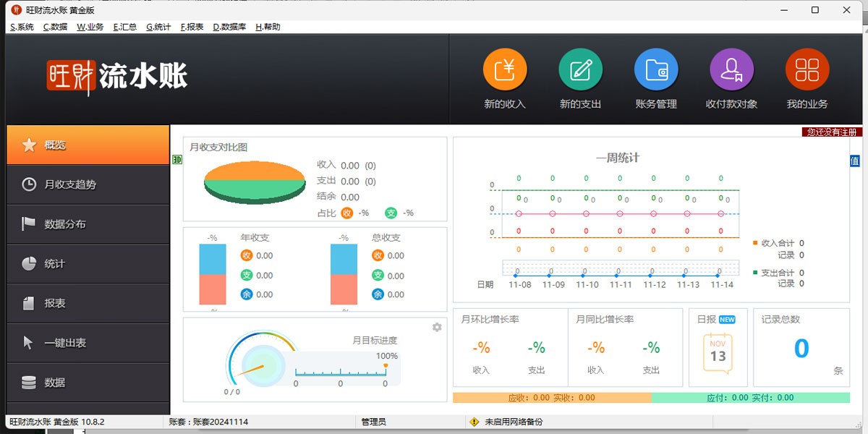This screenshot has width=868, height=434.
Task: Click the blue 余 icon under 年收支
Action: coord(247,294)
